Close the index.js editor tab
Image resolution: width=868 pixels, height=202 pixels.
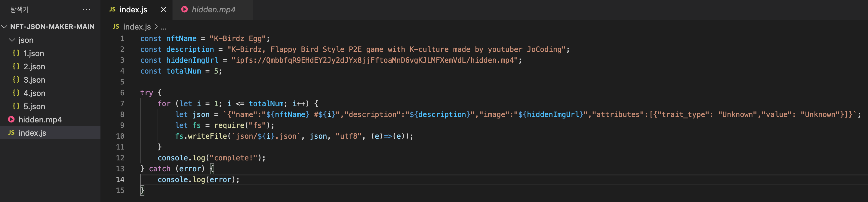point(163,9)
